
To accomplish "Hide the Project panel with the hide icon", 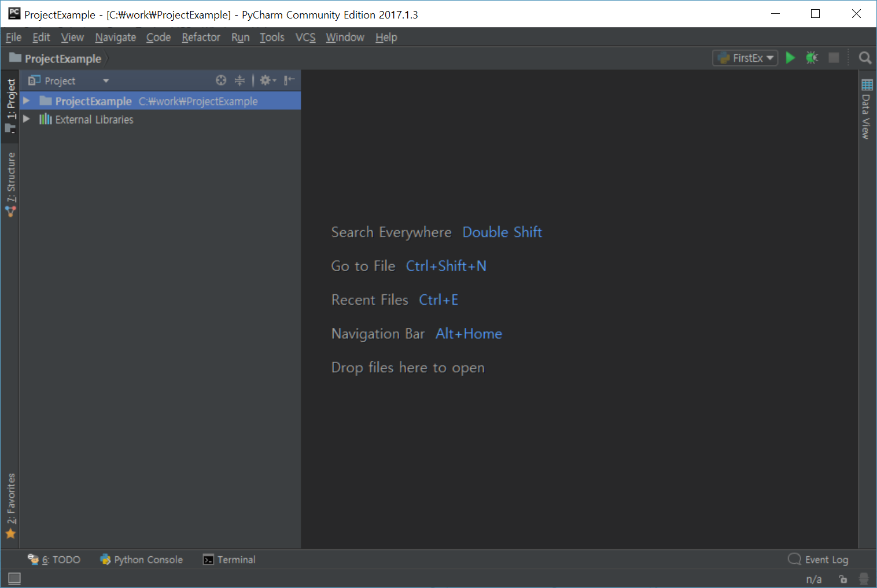I will (x=289, y=80).
